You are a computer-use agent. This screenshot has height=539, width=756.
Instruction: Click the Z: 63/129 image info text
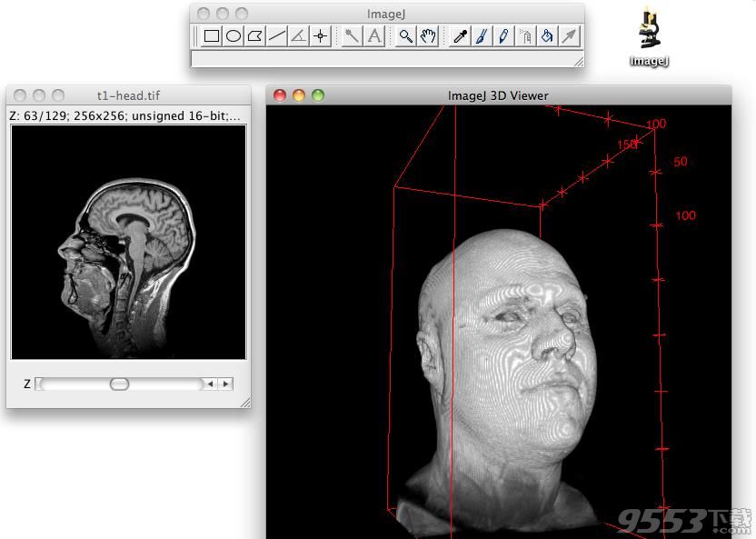pos(124,116)
